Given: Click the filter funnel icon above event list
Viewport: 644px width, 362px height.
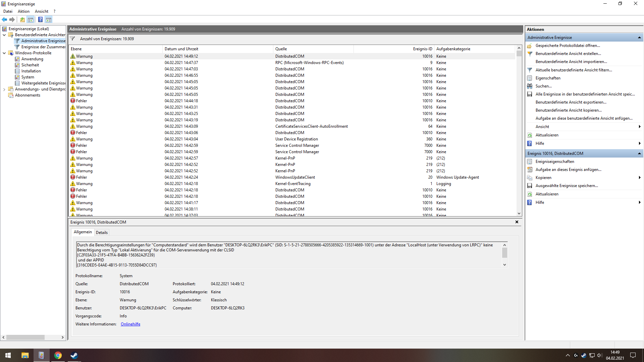Looking at the screenshot, I should pos(72,39).
